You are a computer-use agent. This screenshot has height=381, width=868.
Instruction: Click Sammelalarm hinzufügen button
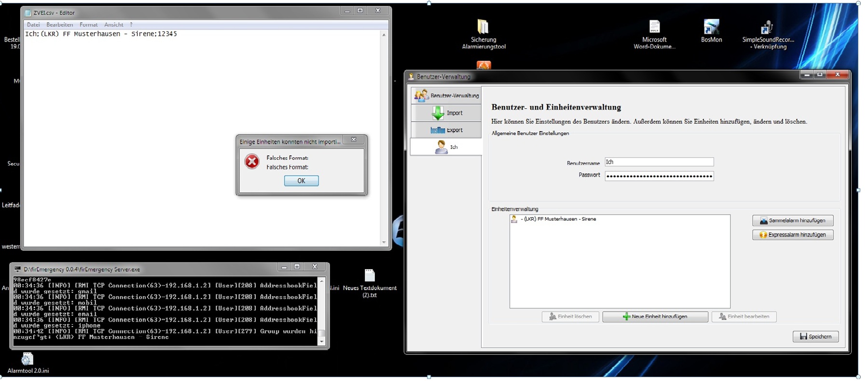pyautogui.click(x=792, y=220)
